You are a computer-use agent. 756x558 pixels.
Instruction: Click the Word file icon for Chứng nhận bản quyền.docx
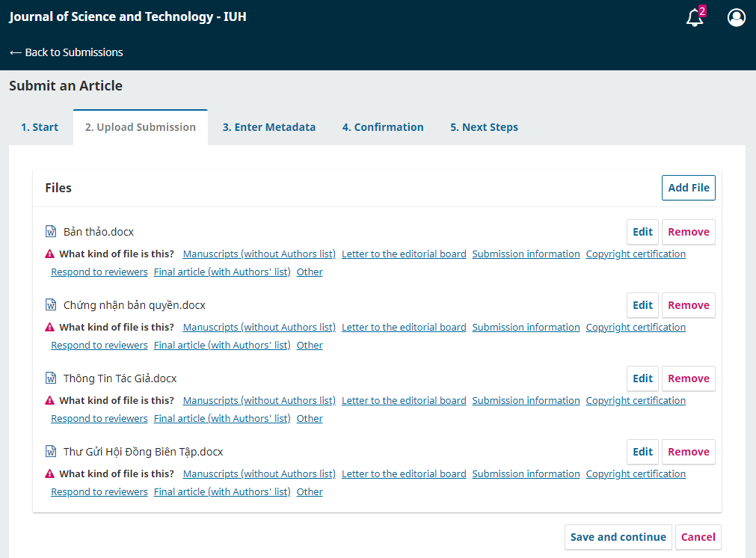click(51, 304)
